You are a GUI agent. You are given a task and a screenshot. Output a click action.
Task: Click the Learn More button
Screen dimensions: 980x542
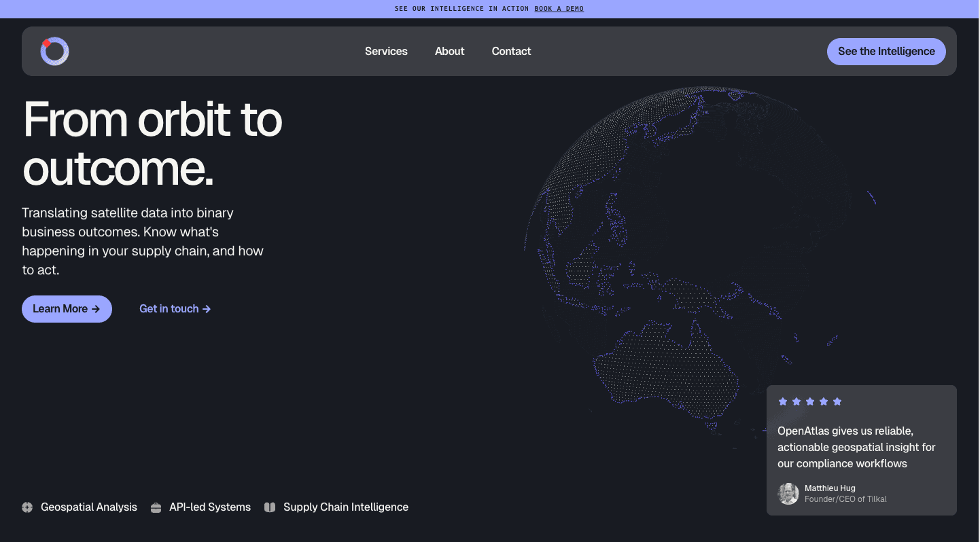coord(67,309)
